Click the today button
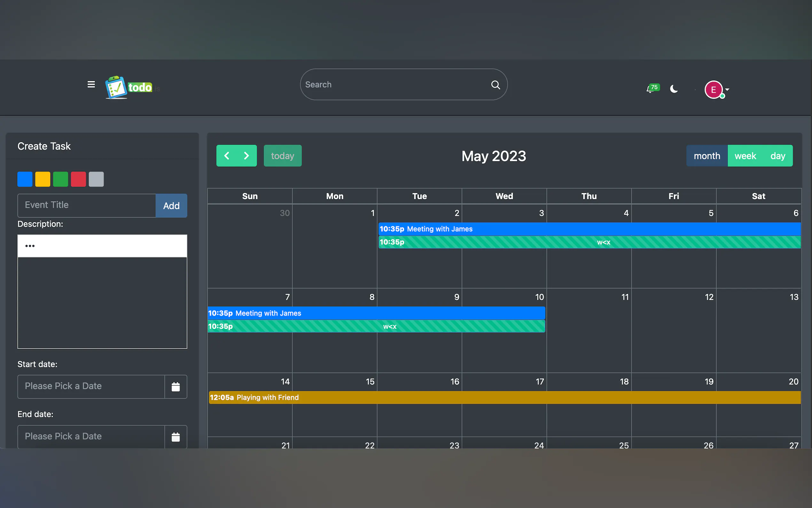The width and height of the screenshot is (812, 508). (282, 156)
